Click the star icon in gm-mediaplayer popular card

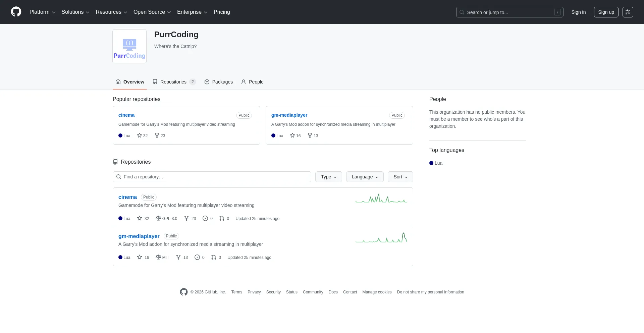292,135
